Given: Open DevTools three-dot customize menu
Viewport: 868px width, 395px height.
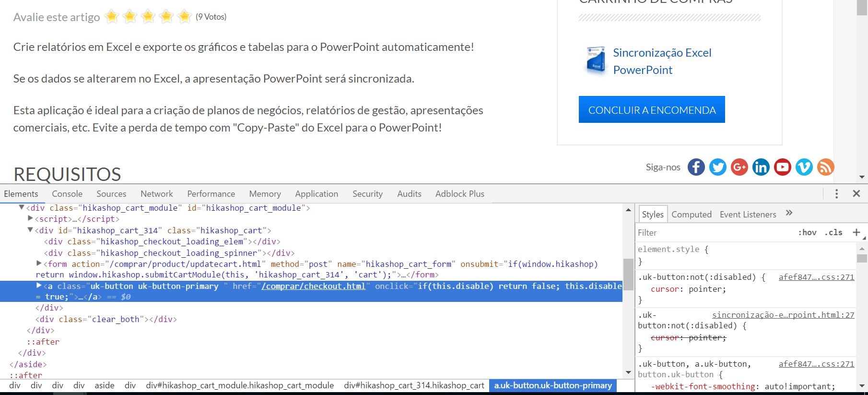Looking at the screenshot, I should (x=836, y=193).
